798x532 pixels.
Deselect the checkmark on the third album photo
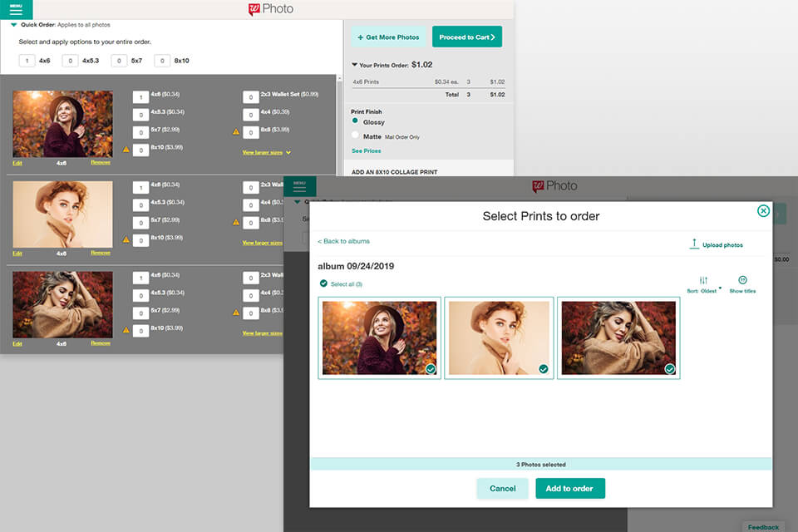[x=669, y=369]
